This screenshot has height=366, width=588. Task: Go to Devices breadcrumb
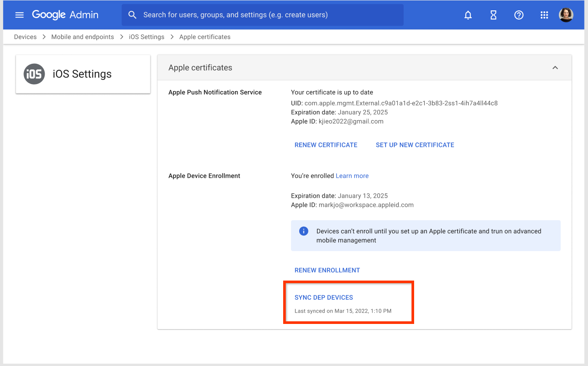tap(25, 37)
